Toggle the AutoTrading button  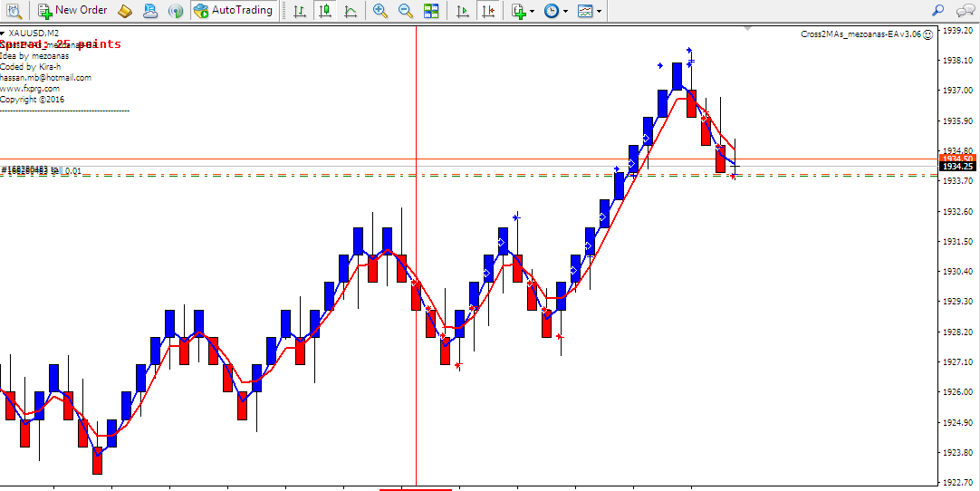click(233, 11)
